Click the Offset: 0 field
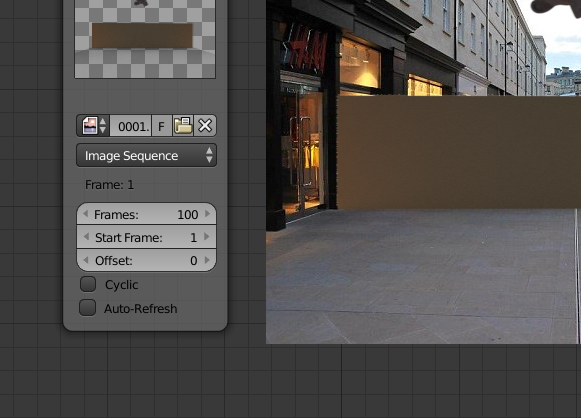 pyautogui.click(x=146, y=260)
